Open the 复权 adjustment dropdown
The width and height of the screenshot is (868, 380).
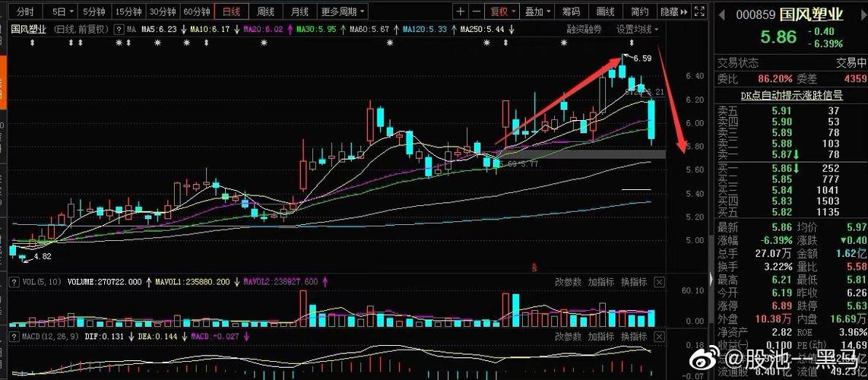(502, 12)
